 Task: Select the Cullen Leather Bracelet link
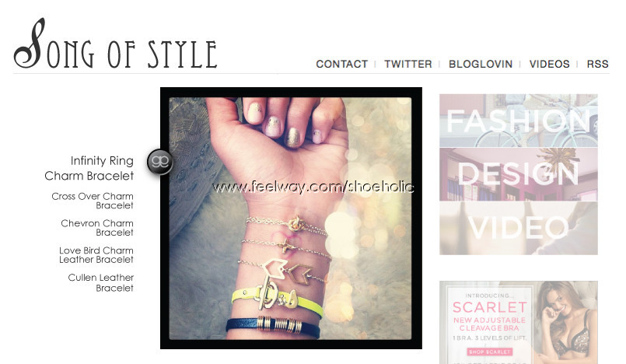point(100,282)
